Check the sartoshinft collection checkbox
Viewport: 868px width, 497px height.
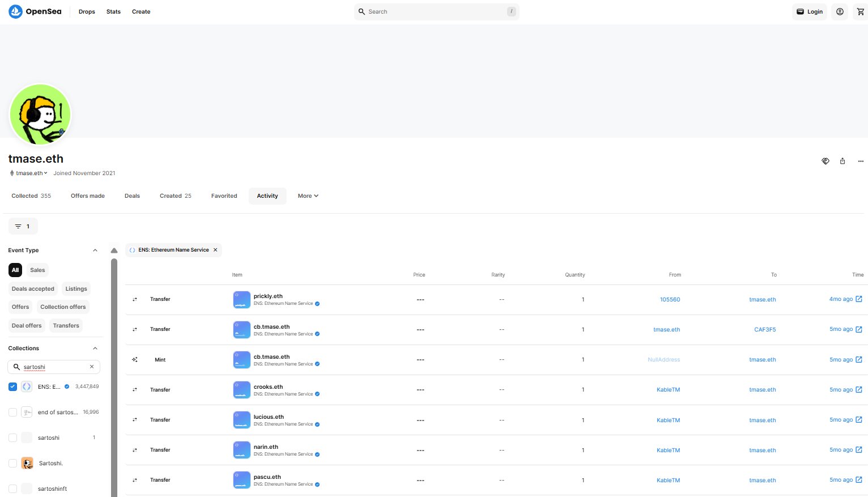[x=12, y=488]
